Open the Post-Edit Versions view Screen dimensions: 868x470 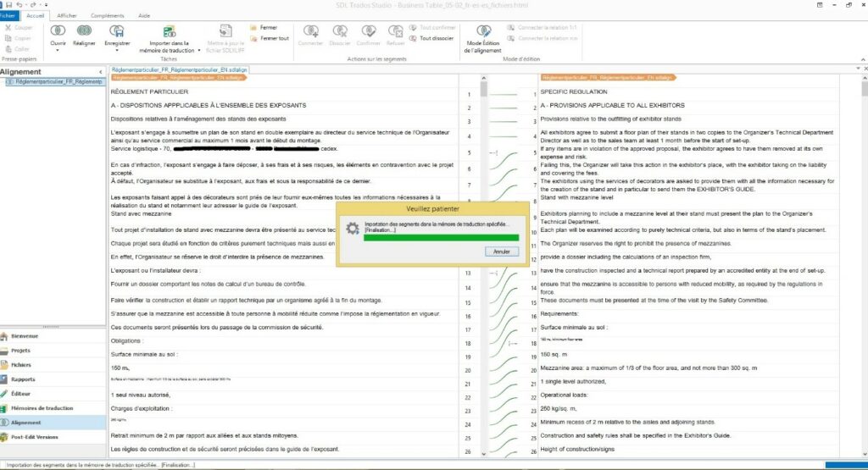click(53, 437)
